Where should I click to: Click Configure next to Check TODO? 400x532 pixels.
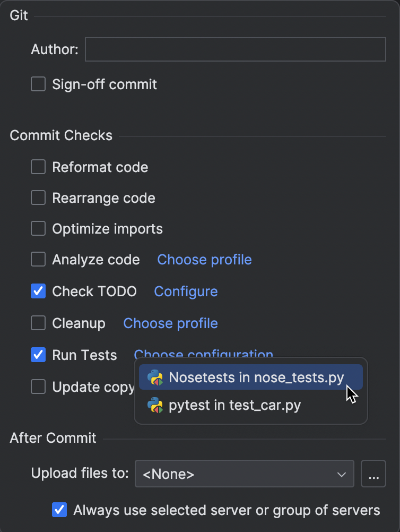point(186,291)
